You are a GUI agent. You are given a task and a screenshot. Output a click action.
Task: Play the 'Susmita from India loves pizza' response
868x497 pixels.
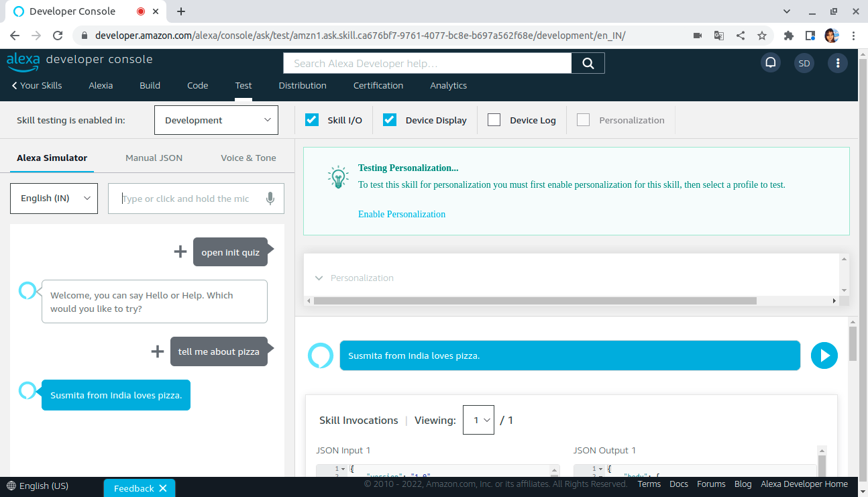pos(824,355)
